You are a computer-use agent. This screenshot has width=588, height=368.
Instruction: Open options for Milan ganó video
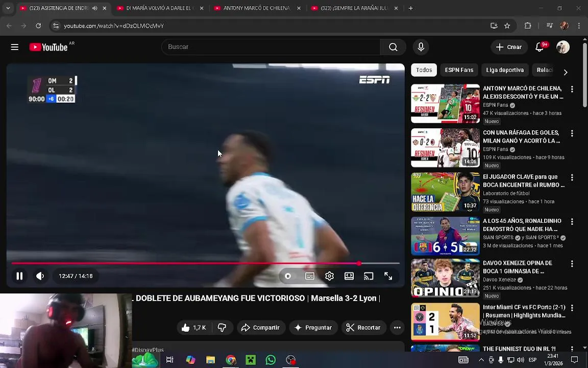pos(572,133)
